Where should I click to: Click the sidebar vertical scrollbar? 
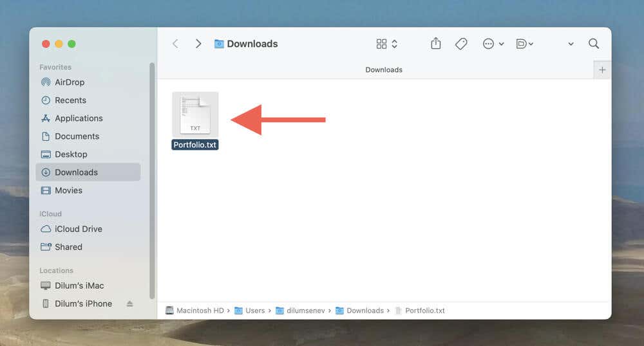pos(152,180)
